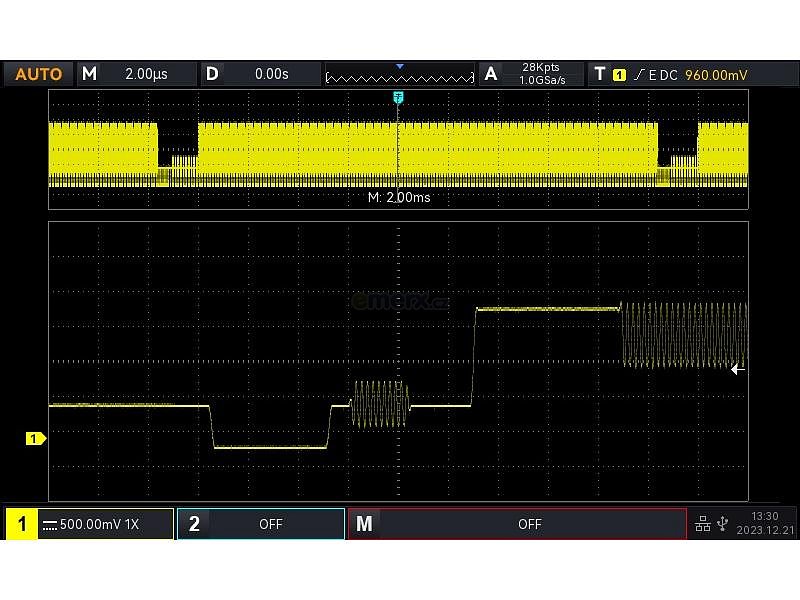
Task: Click the cyan trigger position T marker
Action: pyautogui.click(x=399, y=97)
